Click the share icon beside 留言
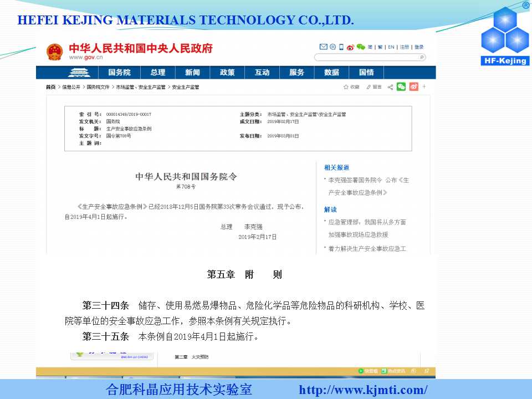Viewport: 532px width, 399px height. (x=390, y=87)
